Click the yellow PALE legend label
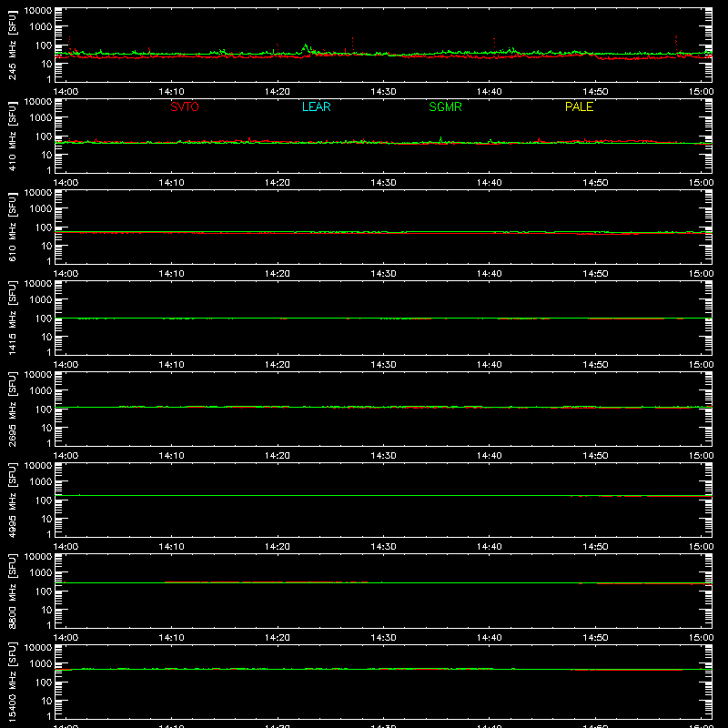This screenshot has width=728, height=728. 579,106
